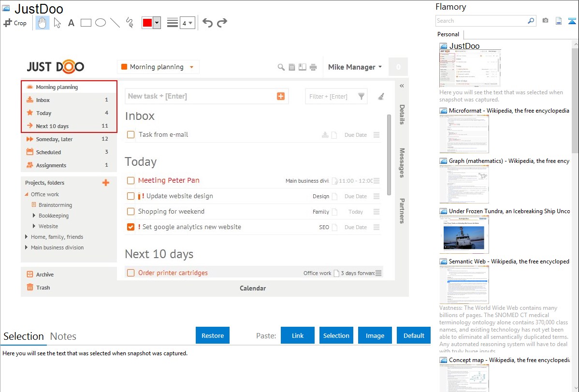Click the orange plus to add new task
This screenshot has height=392, width=579.
pyautogui.click(x=281, y=96)
